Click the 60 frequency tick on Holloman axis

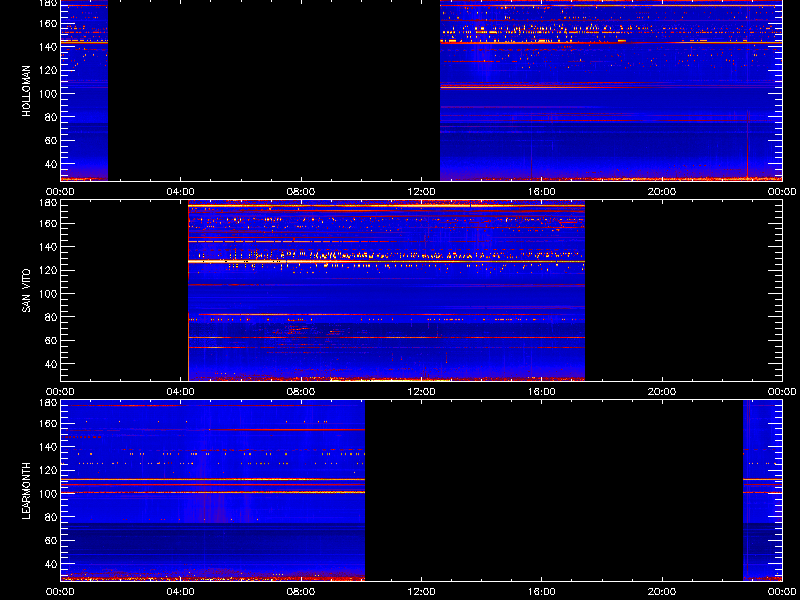pyautogui.click(x=49, y=140)
